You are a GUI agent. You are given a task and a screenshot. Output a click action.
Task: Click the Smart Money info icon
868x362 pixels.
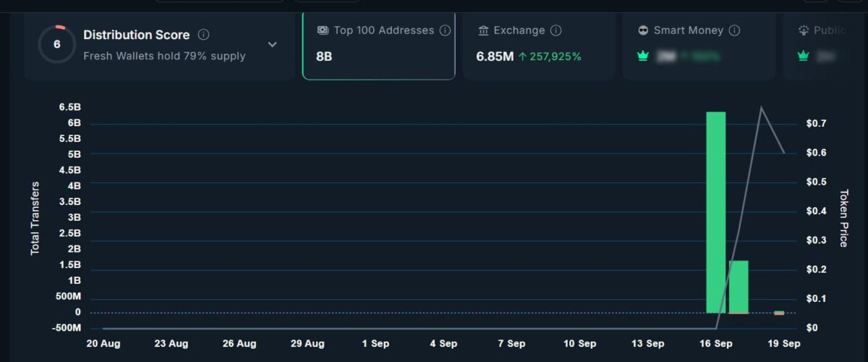(734, 30)
